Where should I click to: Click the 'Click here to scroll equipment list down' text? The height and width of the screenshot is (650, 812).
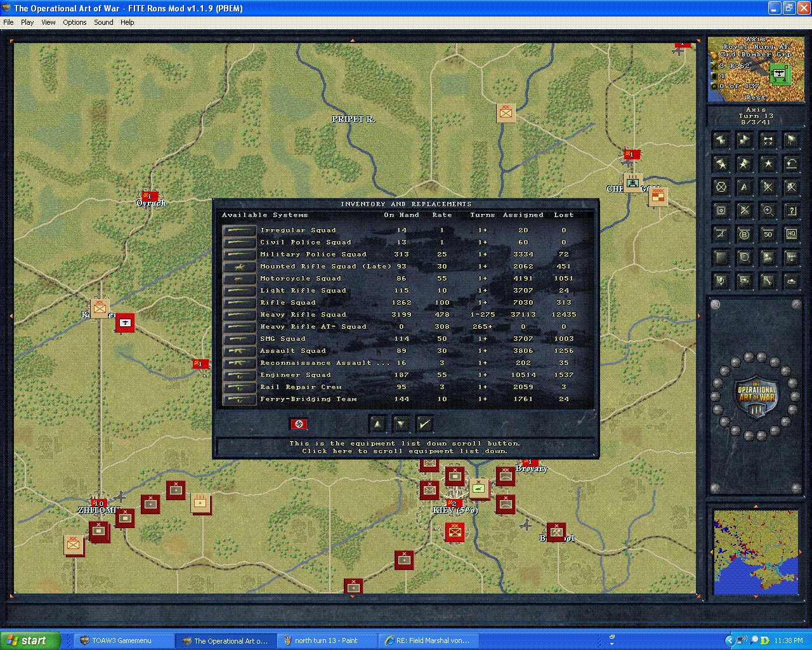point(406,451)
